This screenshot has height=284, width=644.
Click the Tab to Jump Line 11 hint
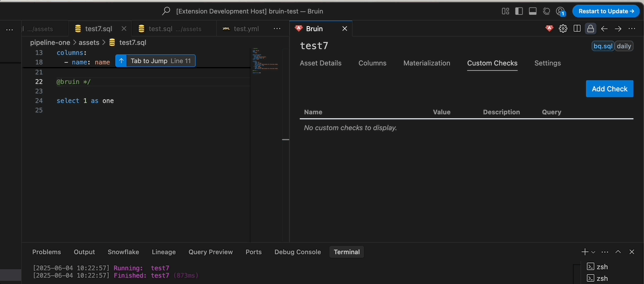click(x=155, y=61)
